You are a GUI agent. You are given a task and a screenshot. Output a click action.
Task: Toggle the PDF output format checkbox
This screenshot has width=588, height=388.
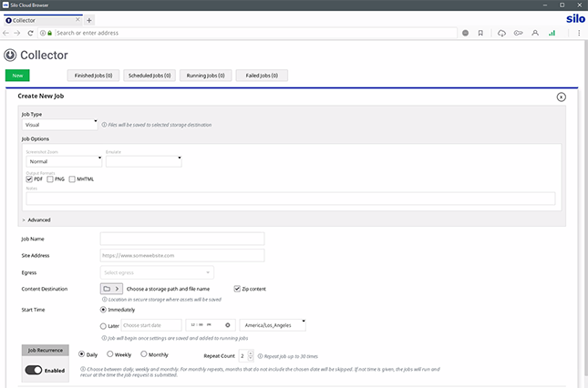pos(29,179)
